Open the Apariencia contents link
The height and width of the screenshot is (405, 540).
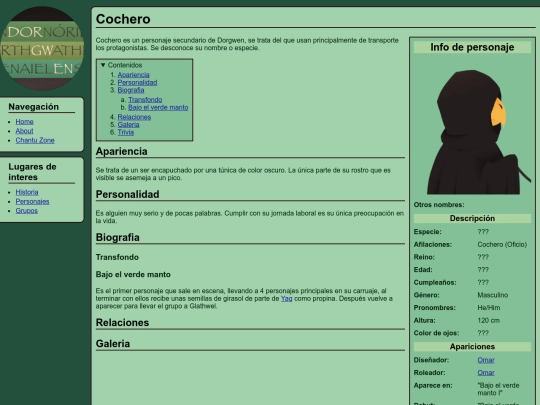[x=134, y=75]
